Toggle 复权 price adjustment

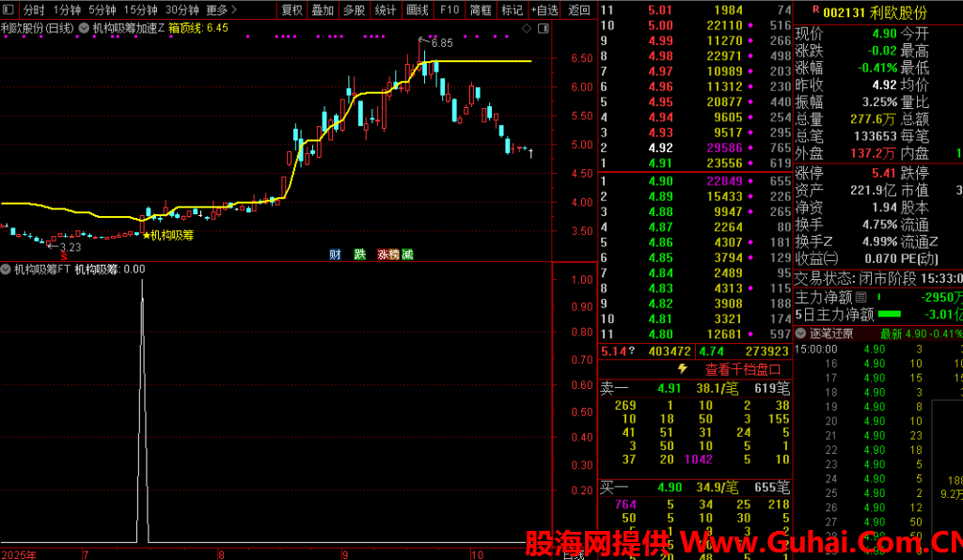click(292, 9)
